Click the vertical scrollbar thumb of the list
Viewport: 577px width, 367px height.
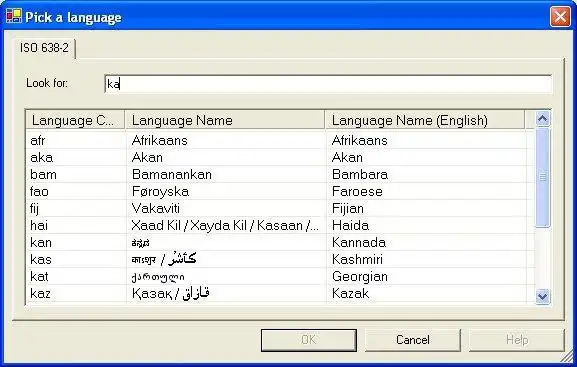pyautogui.click(x=543, y=177)
